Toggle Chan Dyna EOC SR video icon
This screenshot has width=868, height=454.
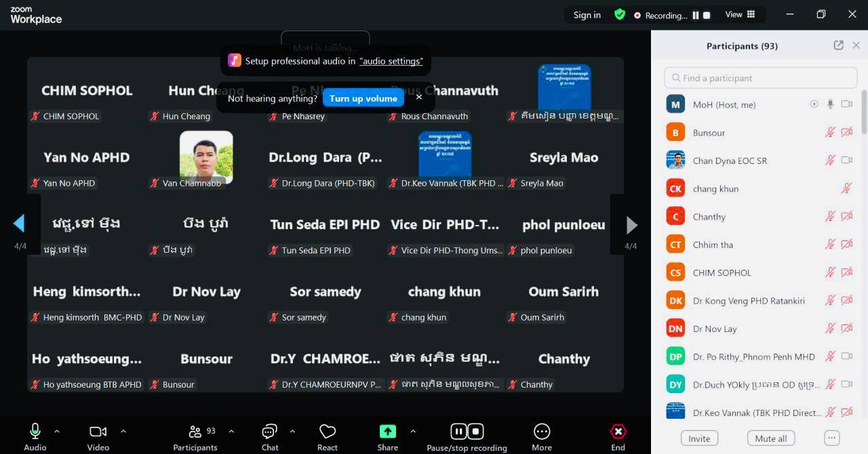846,161
